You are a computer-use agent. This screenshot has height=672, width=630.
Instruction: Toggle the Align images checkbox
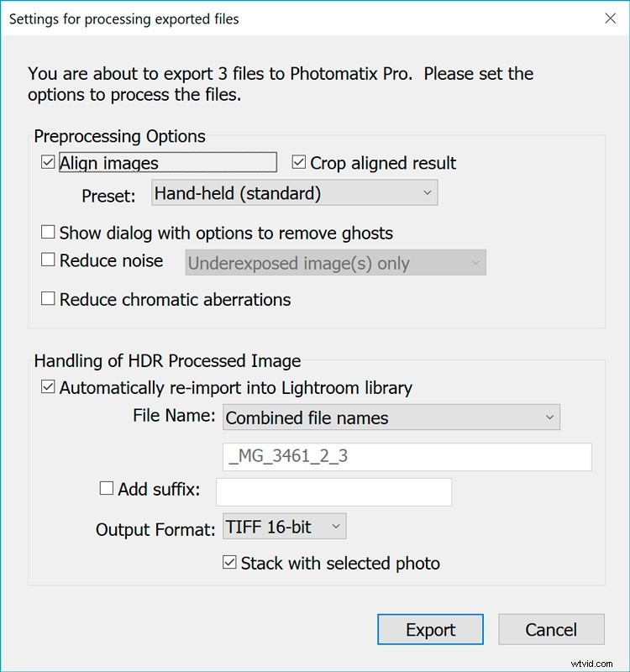pyautogui.click(x=48, y=163)
